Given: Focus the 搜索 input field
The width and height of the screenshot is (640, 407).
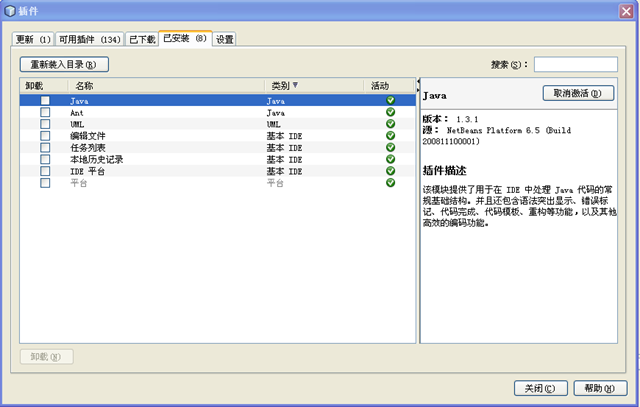Looking at the screenshot, I should click(x=576, y=64).
